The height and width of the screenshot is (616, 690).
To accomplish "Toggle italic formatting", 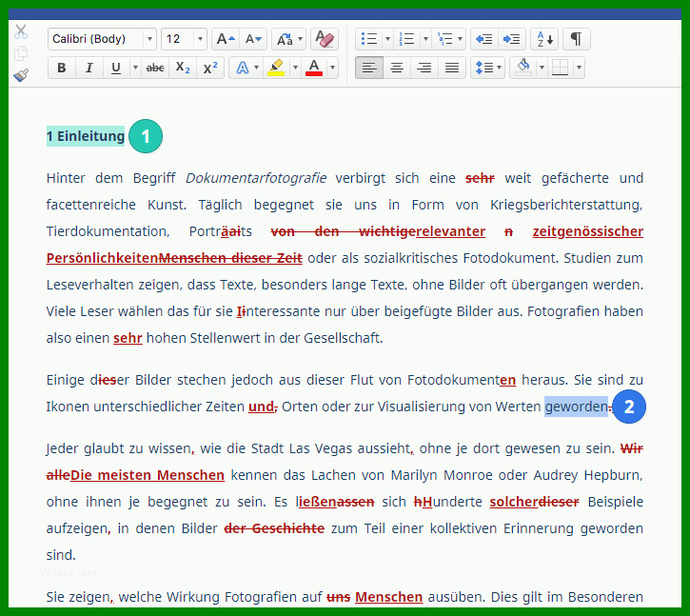I will pyautogui.click(x=89, y=68).
